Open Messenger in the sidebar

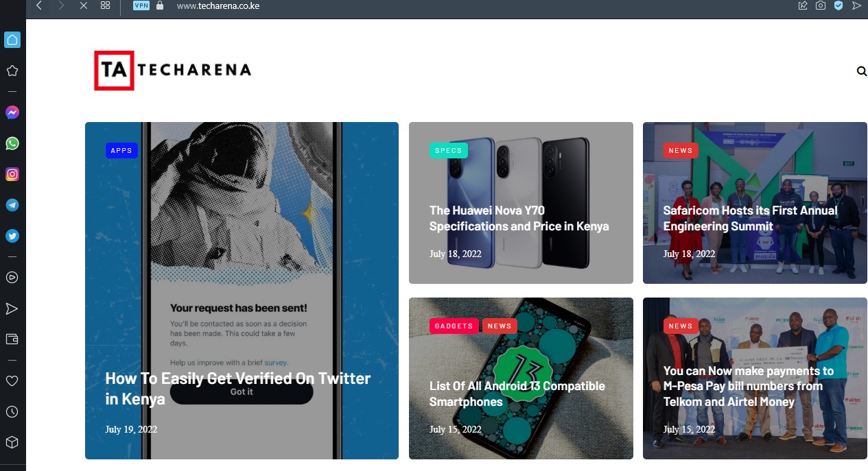coord(12,112)
